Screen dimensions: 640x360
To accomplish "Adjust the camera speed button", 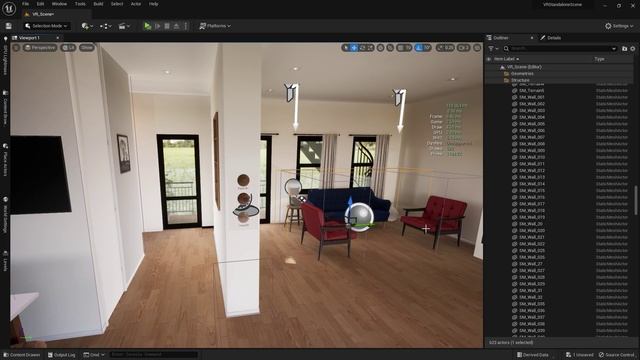I will click(463, 48).
